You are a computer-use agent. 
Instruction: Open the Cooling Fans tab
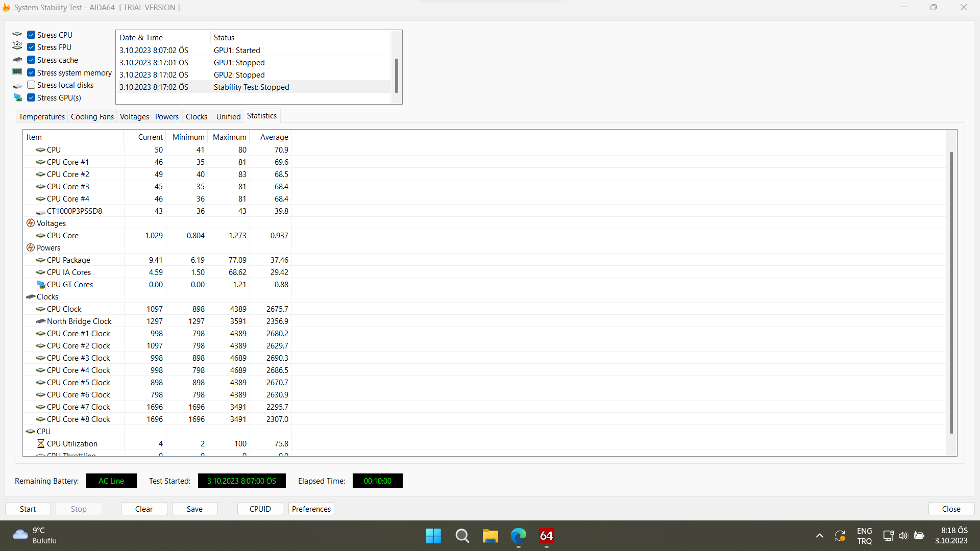click(92, 117)
